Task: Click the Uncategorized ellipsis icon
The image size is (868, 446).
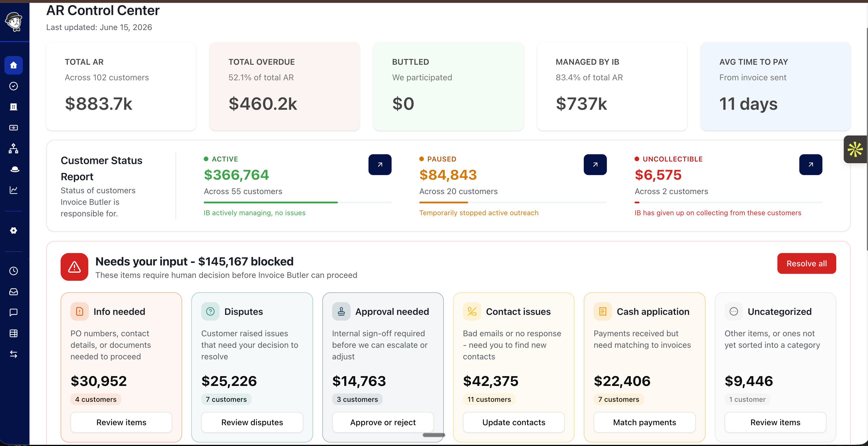Action: [x=734, y=311]
